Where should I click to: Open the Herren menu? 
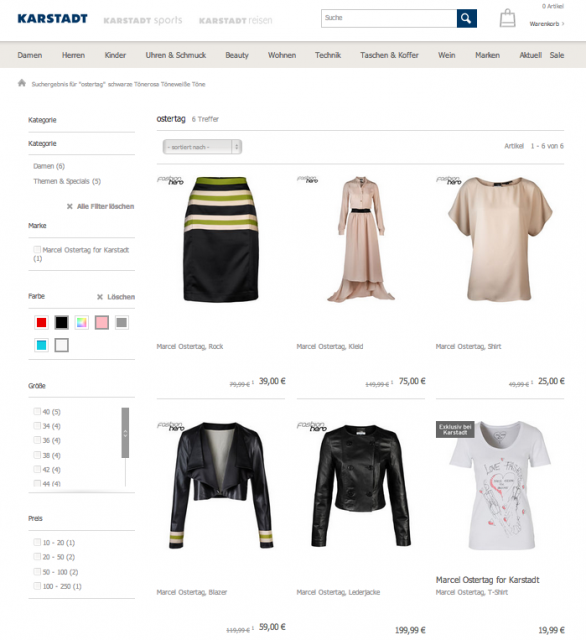tap(73, 55)
